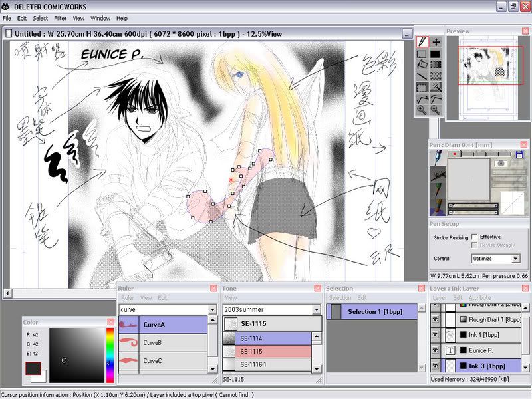This screenshot has width=532, height=399.
Task: Open the ruler category dropdown showing curve
Action: (x=213, y=309)
